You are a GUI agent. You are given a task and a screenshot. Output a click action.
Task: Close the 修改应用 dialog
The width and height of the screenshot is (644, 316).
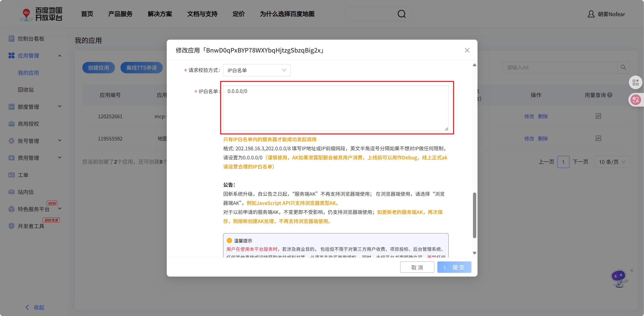pyautogui.click(x=467, y=50)
